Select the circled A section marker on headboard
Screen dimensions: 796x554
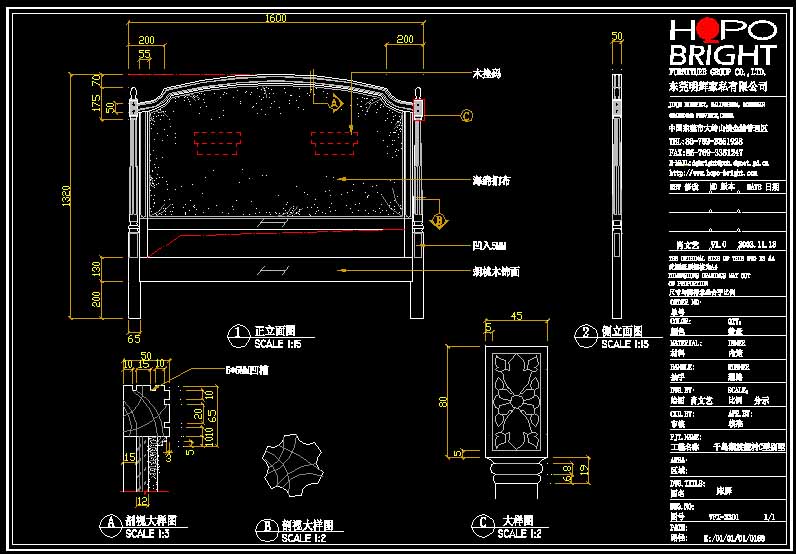point(335,103)
